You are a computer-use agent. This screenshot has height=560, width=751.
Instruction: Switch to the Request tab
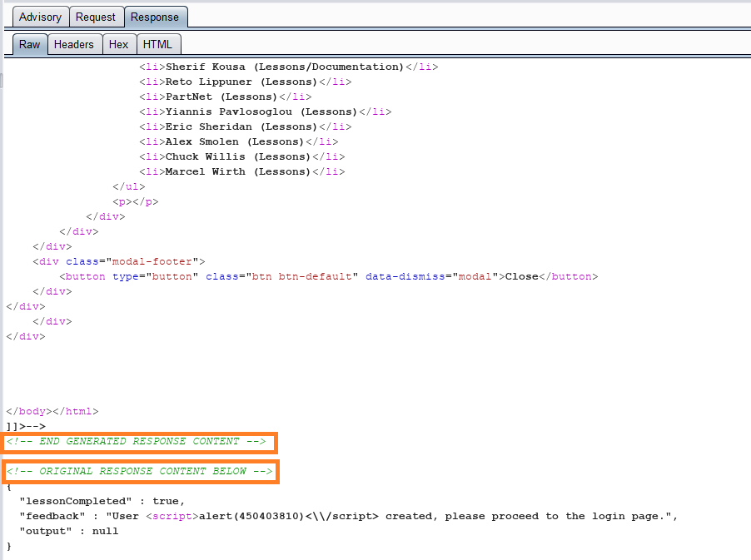[96, 17]
